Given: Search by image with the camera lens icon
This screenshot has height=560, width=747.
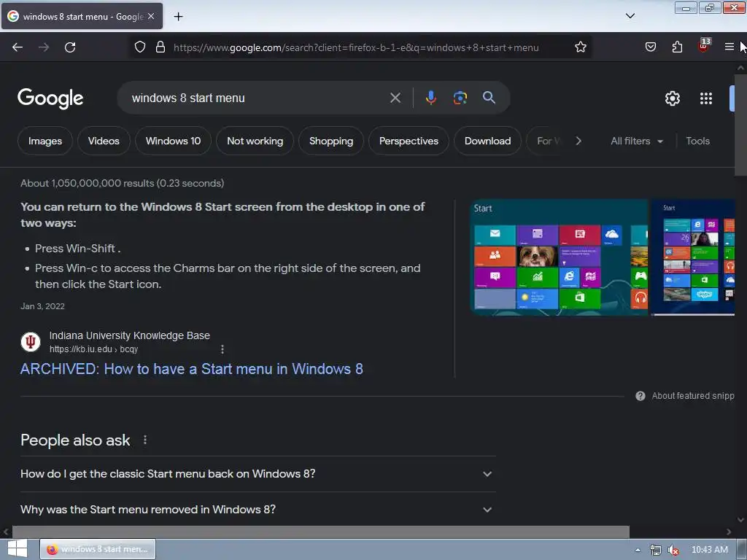Looking at the screenshot, I should (x=460, y=98).
